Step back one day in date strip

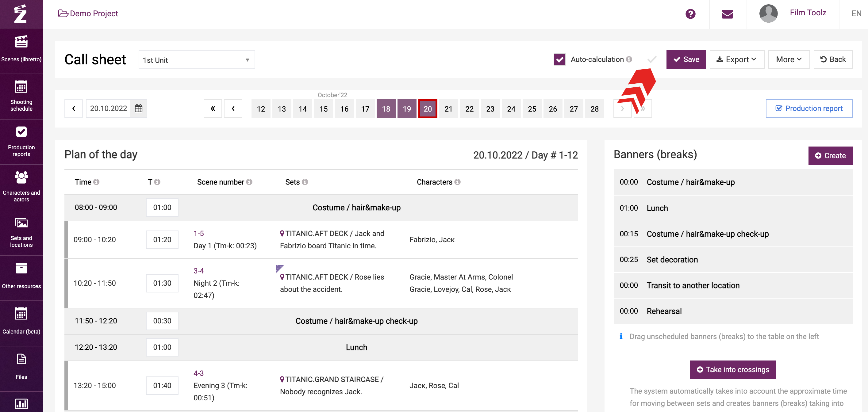click(233, 109)
